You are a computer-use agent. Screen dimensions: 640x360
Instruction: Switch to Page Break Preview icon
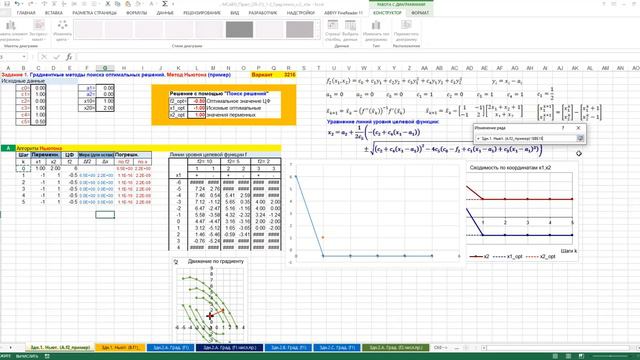pyautogui.click(x=581, y=356)
